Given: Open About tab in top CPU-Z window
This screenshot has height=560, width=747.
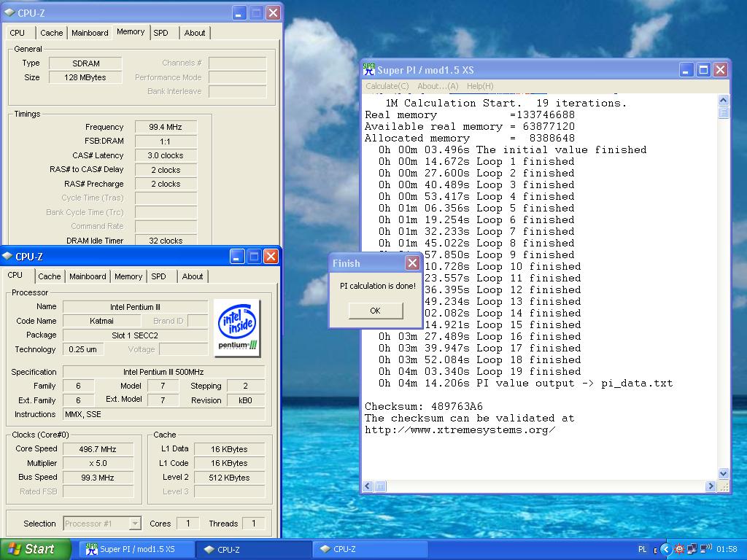Looking at the screenshot, I should click(x=195, y=33).
